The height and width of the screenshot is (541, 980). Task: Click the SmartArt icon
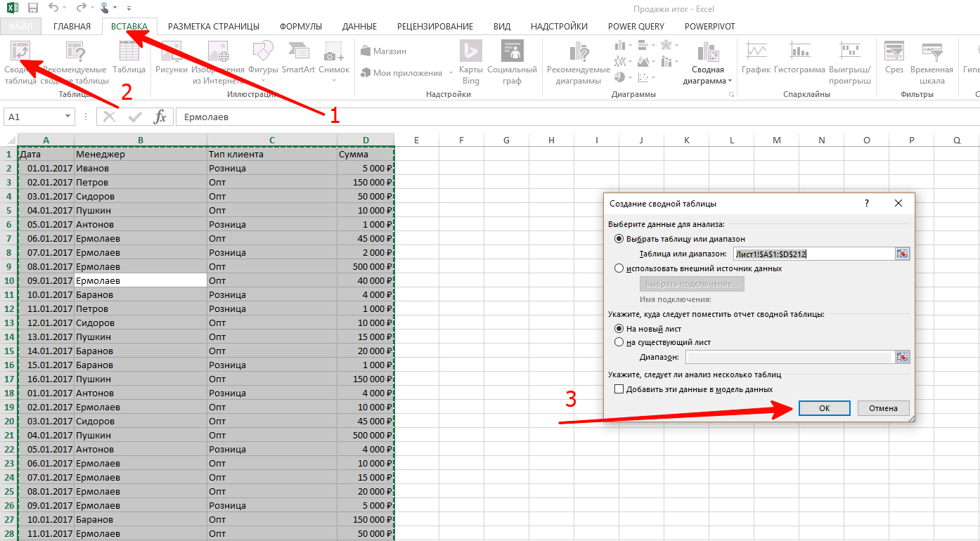pyautogui.click(x=299, y=51)
